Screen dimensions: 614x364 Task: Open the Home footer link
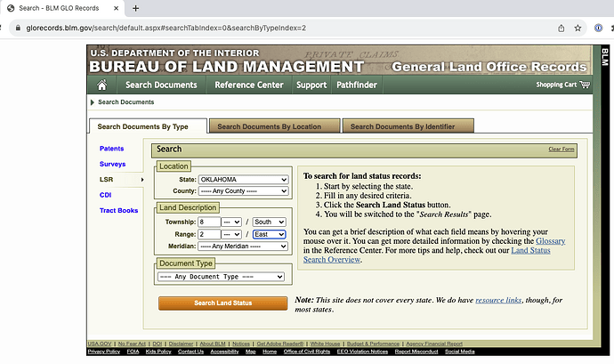pos(270,352)
